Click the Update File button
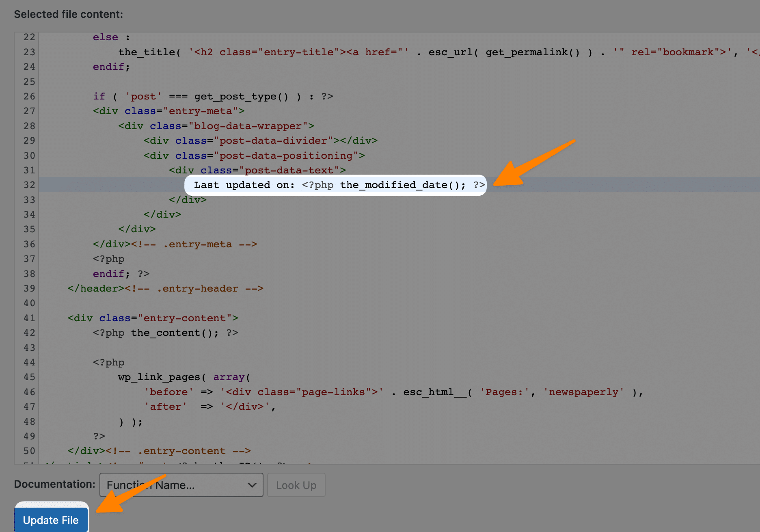Viewport: 760px width, 532px height. (51, 520)
